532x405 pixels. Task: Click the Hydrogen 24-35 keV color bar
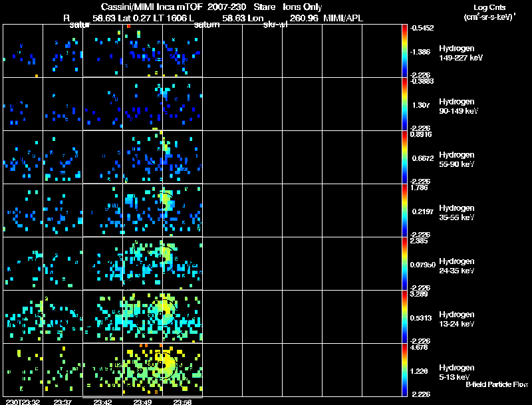(404, 264)
